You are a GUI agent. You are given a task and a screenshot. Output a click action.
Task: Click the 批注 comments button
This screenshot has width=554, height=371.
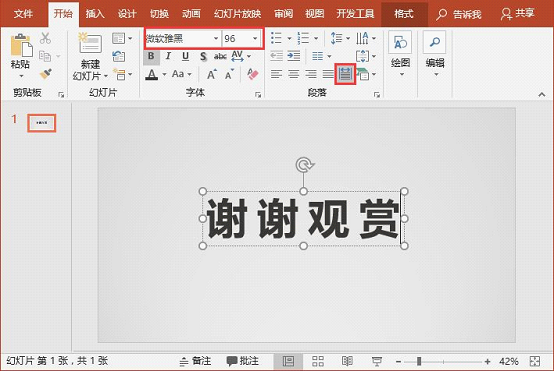pos(242,361)
